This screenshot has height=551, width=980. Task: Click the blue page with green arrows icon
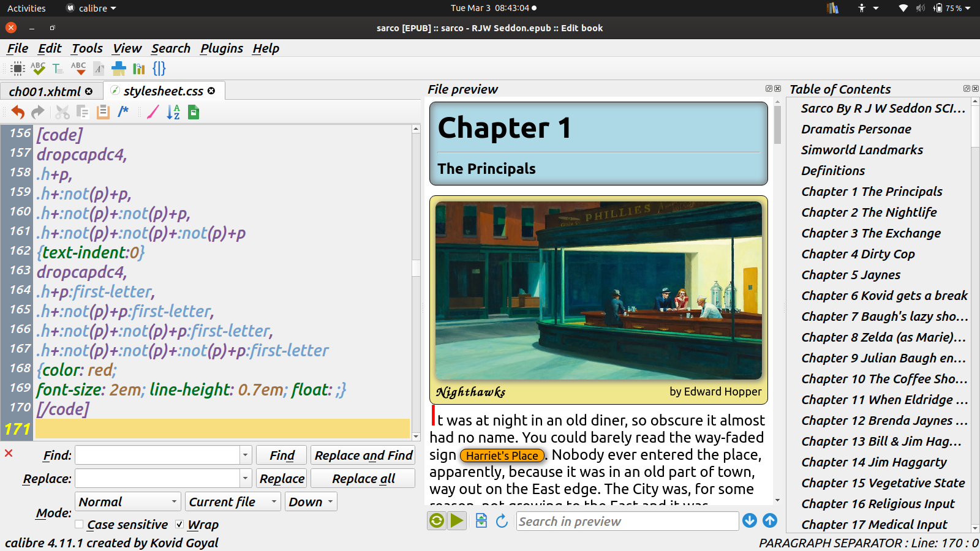pyautogui.click(x=481, y=521)
